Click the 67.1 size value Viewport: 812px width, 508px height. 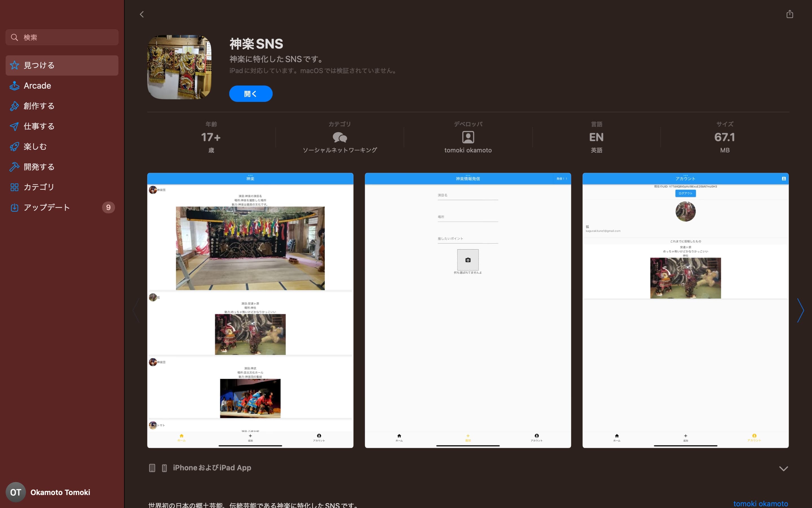[x=724, y=137]
